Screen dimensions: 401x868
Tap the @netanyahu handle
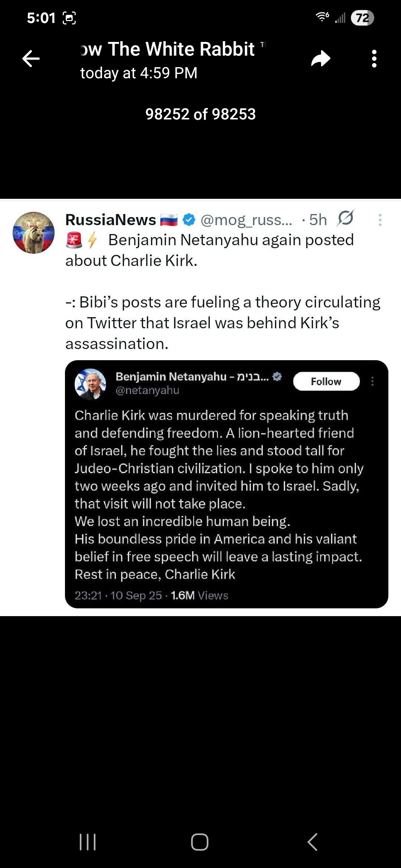[147, 390]
